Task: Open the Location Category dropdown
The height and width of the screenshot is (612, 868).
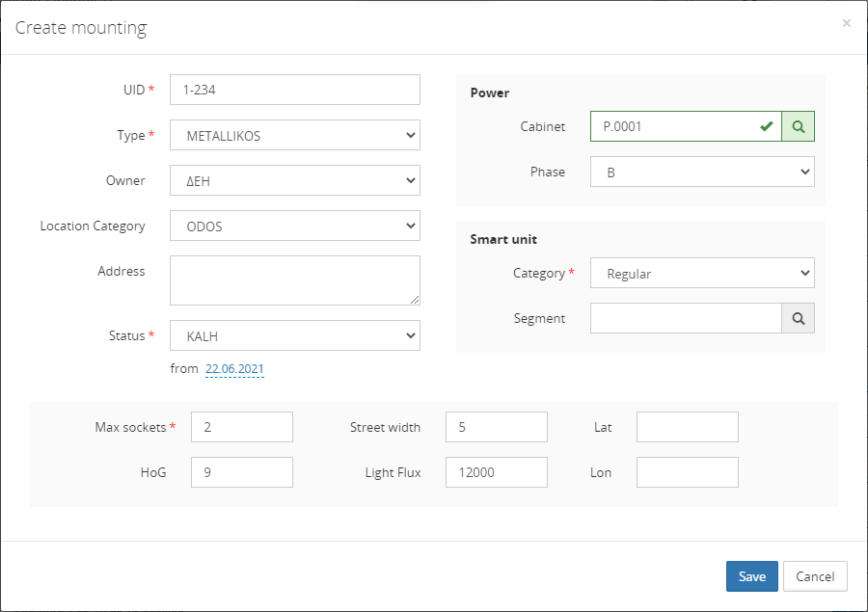Action: point(294,226)
